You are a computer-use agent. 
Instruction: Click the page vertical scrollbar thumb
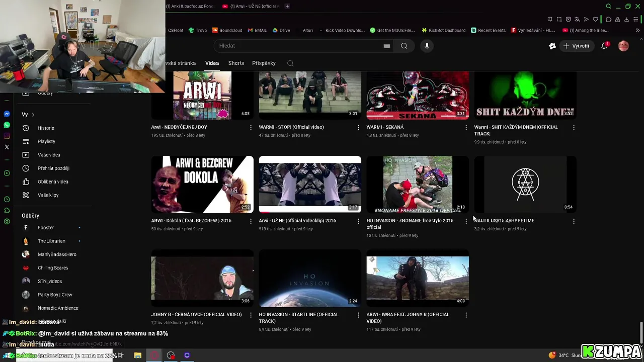(641, 332)
